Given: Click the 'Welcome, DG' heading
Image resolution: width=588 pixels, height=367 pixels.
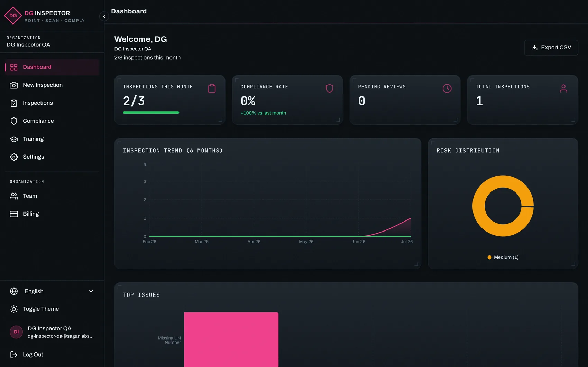Looking at the screenshot, I should point(140,39).
